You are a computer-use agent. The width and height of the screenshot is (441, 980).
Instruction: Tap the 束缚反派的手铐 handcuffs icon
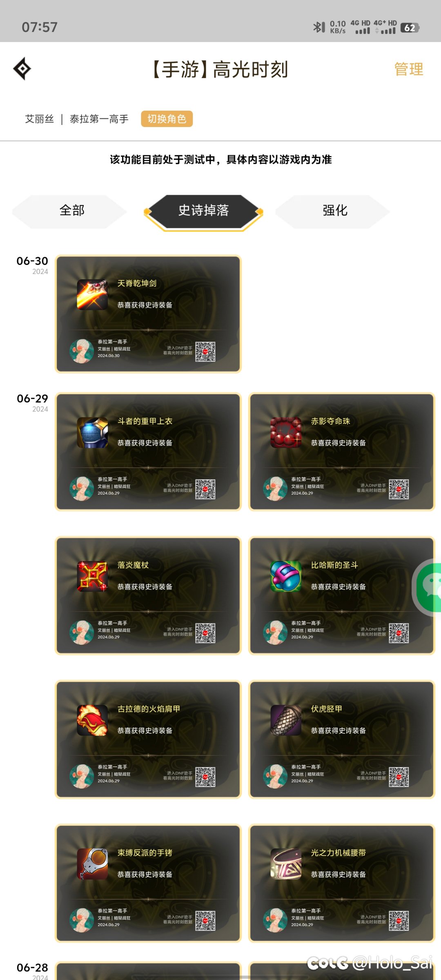tap(92, 864)
